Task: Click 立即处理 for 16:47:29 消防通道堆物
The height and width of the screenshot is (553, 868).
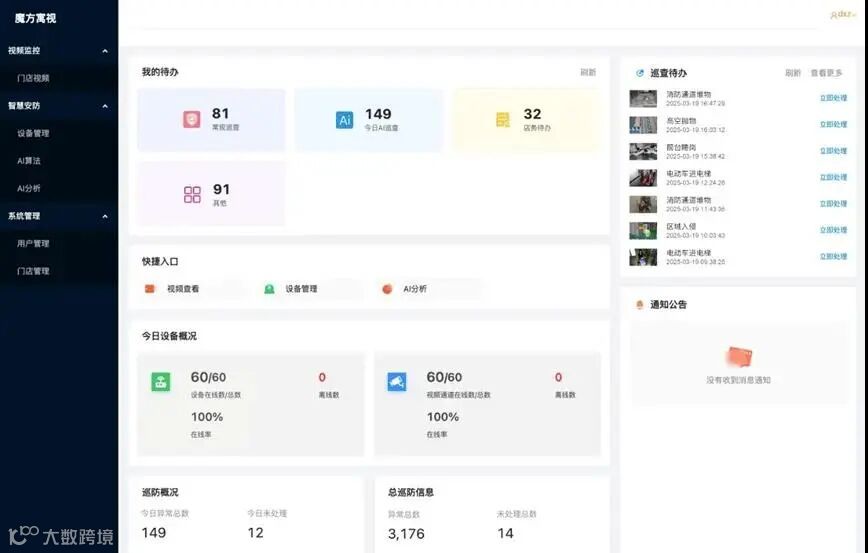Action: click(833, 98)
